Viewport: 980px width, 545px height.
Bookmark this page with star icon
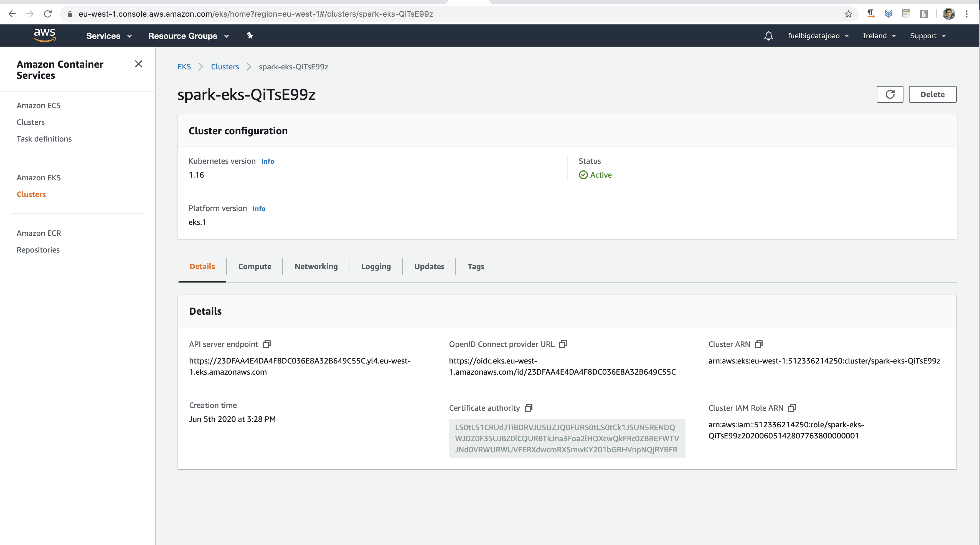click(848, 14)
